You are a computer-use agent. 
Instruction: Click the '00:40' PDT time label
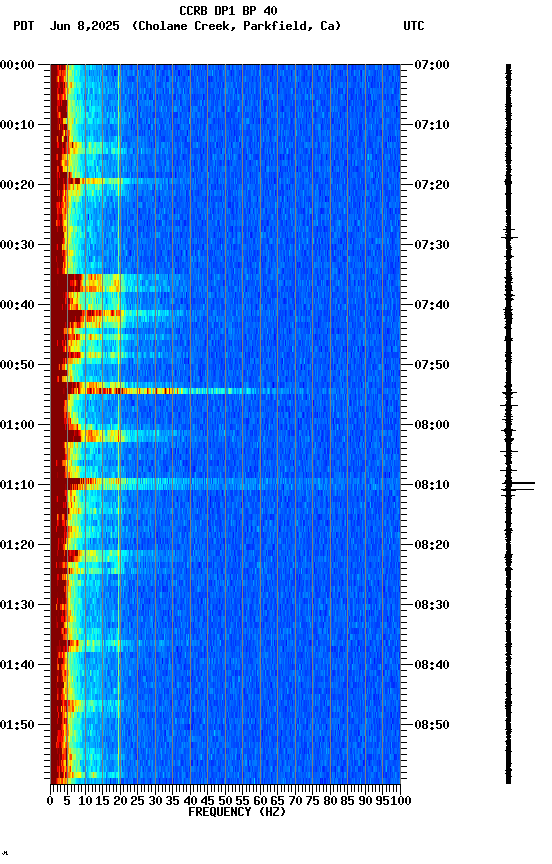17,305
